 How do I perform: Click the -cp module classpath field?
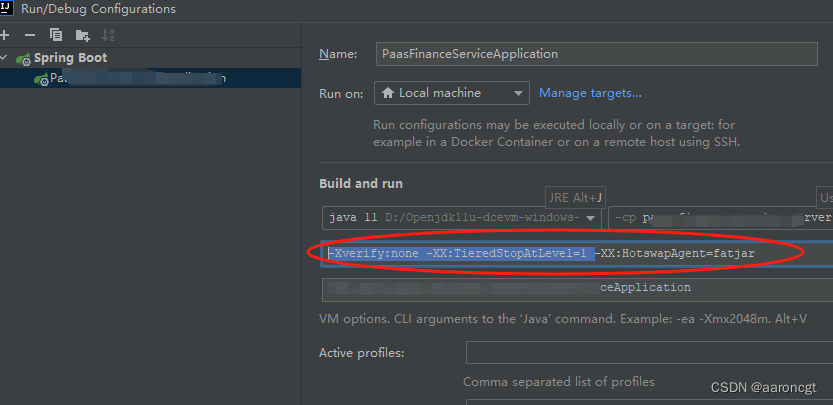pos(720,218)
